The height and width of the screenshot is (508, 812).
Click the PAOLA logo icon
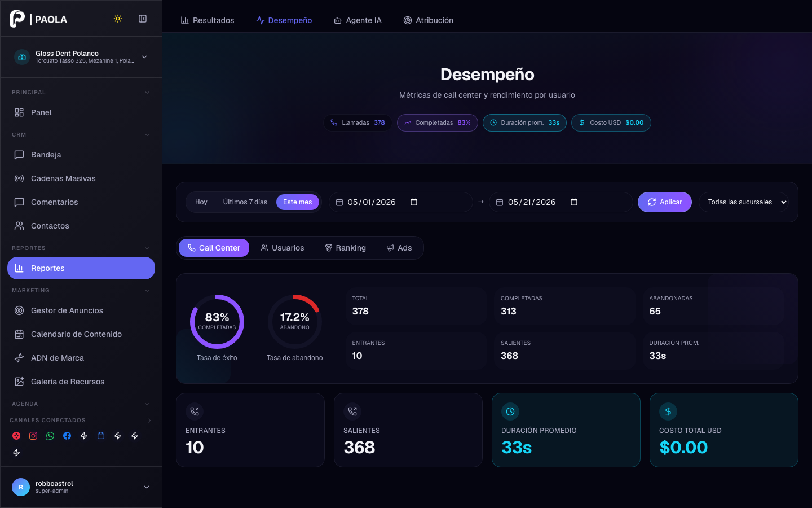17,19
